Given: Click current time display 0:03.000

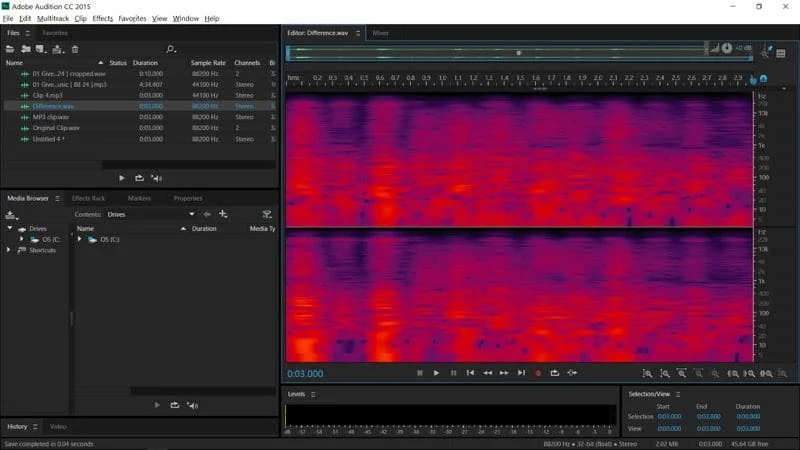Looking at the screenshot, I should [305, 373].
